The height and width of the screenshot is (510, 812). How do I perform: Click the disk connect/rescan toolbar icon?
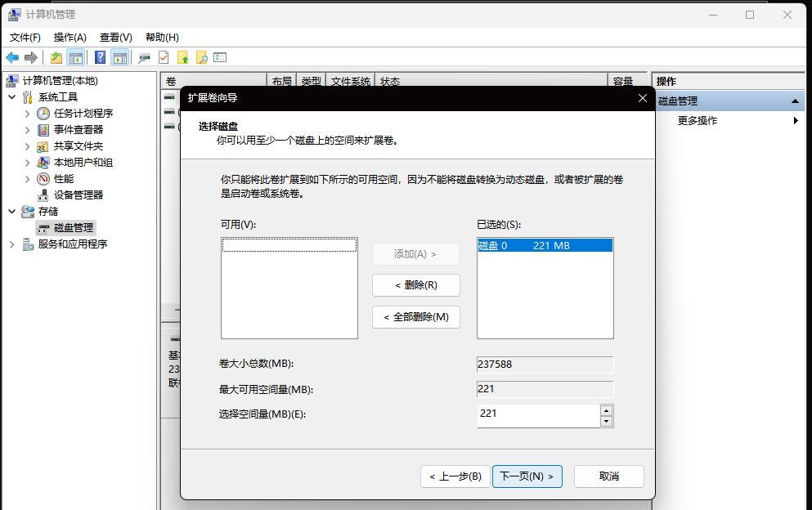(x=145, y=57)
